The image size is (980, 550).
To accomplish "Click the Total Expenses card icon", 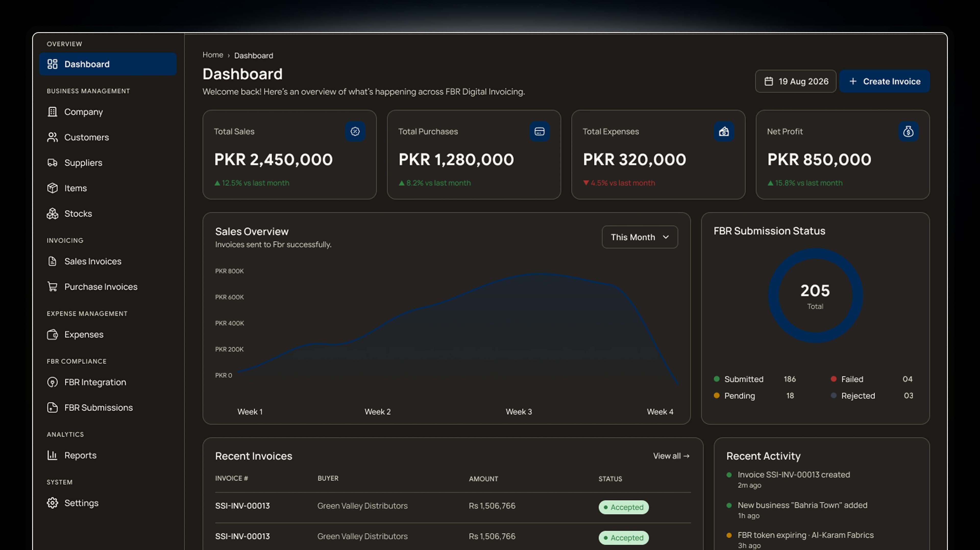I will click(x=724, y=131).
